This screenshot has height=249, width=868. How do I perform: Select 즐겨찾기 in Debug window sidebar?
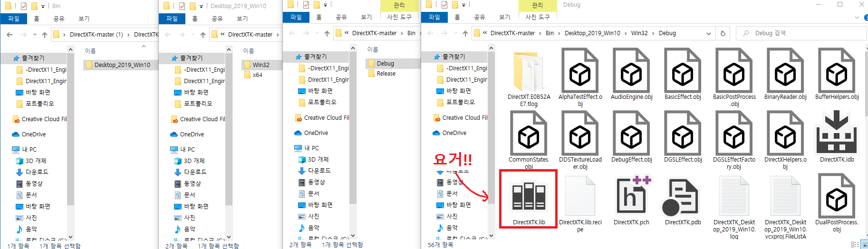point(454,57)
